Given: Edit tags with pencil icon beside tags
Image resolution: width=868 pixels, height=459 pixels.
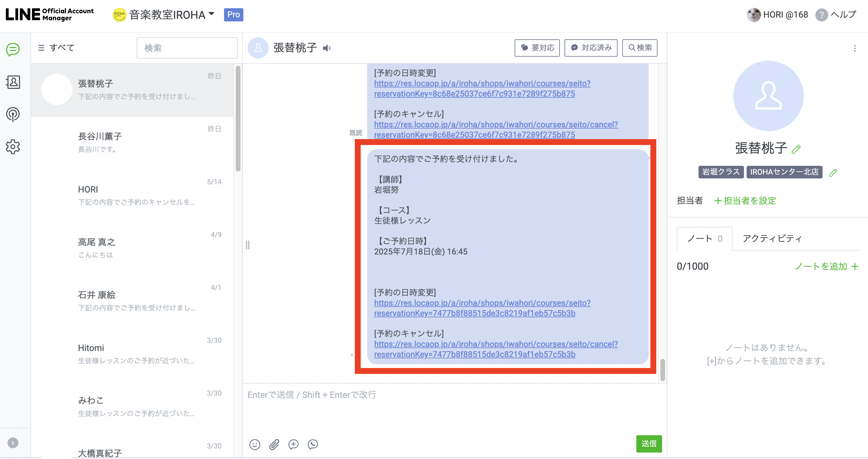Looking at the screenshot, I should [833, 173].
